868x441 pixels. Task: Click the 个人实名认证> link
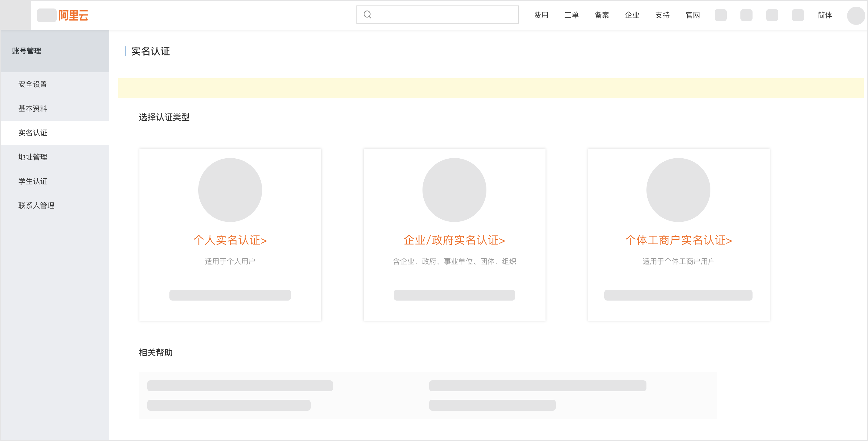pyautogui.click(x=230, y=240)
